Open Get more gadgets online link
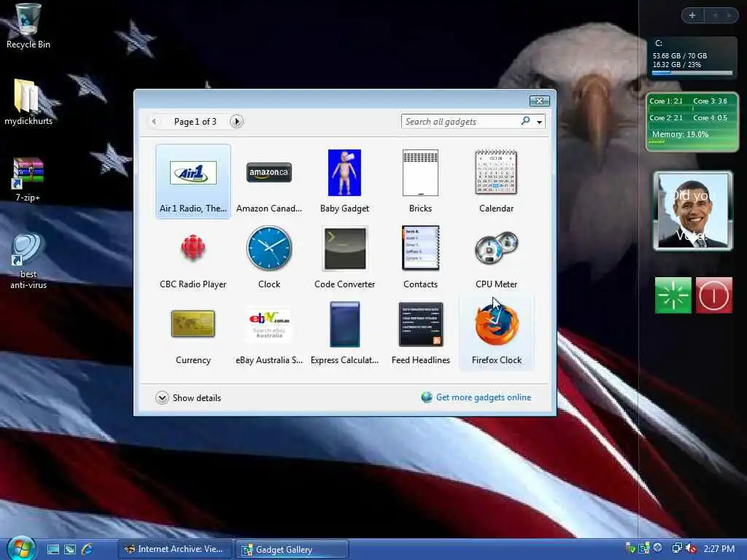Viewport: 747px width, 560px height. coord(476,397)
